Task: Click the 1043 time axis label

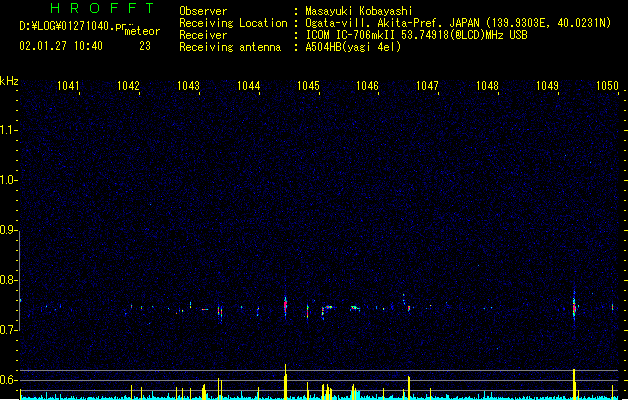Action: pyautogui.click(x=188, y=86)
